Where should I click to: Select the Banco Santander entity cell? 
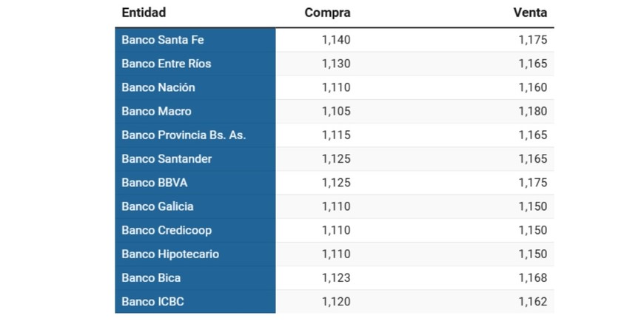167,159
